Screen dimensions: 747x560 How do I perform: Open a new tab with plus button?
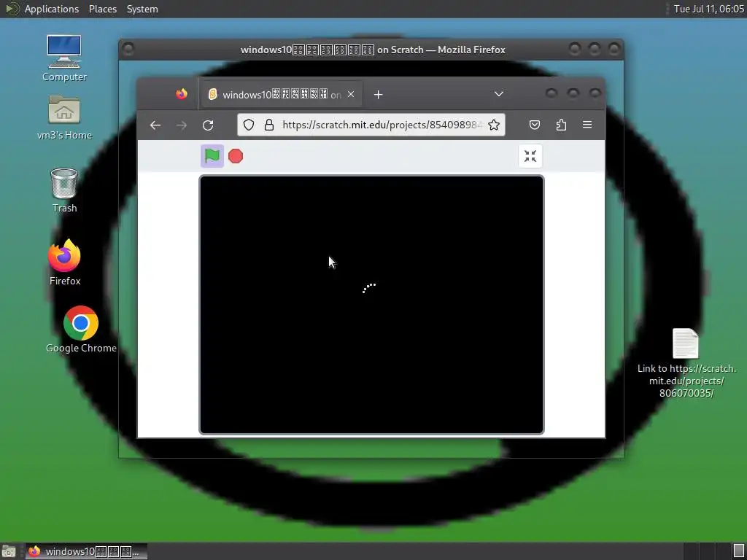(379, 95)
